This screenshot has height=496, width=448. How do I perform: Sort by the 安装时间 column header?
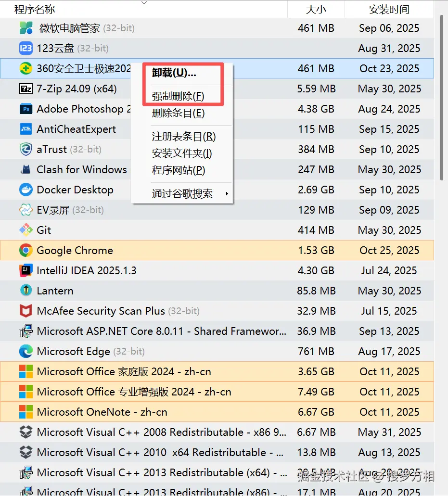click(389, 9)
